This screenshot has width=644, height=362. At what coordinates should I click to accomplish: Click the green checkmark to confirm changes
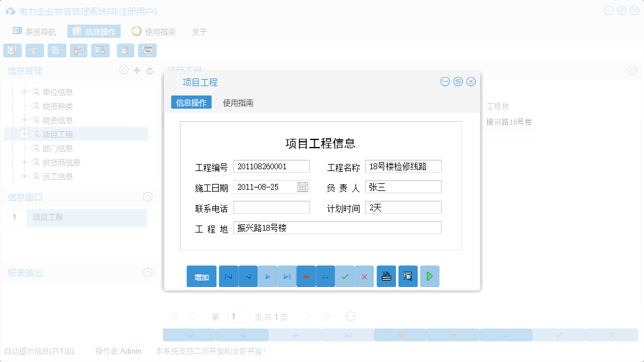[x=345, y=276]
